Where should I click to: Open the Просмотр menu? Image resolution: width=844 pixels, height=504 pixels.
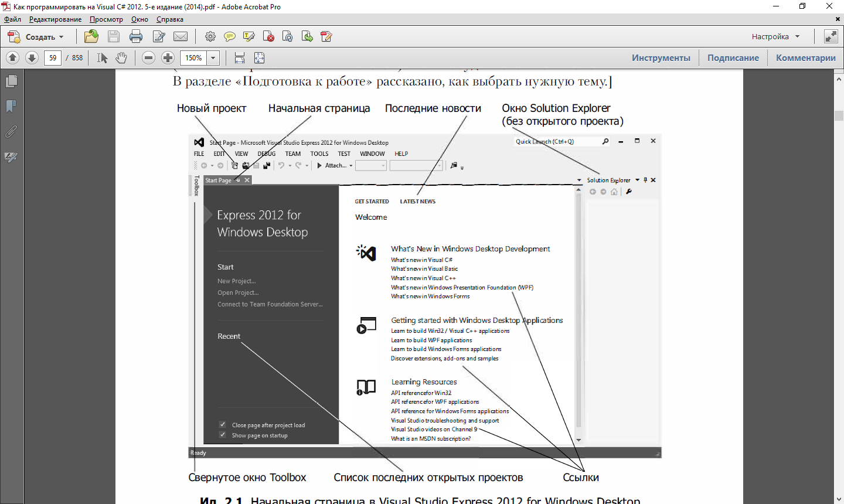106,19
